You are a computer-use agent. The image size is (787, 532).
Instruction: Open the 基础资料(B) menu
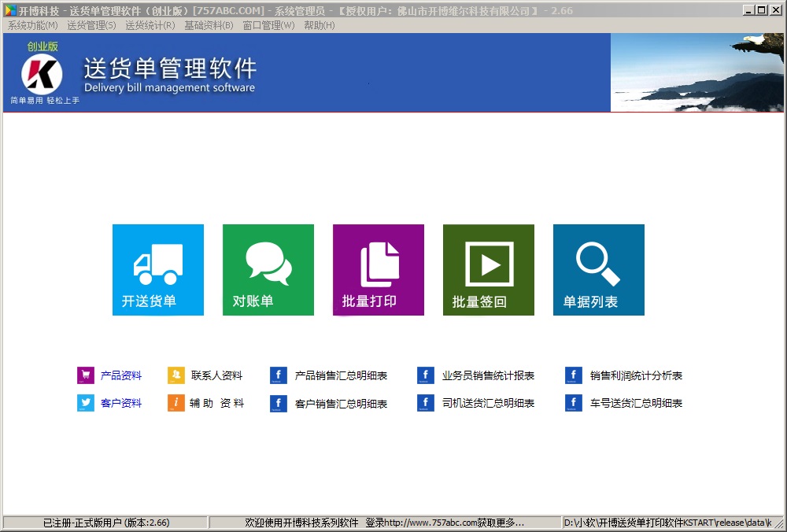pyautogui.click(x=209, y=26)
